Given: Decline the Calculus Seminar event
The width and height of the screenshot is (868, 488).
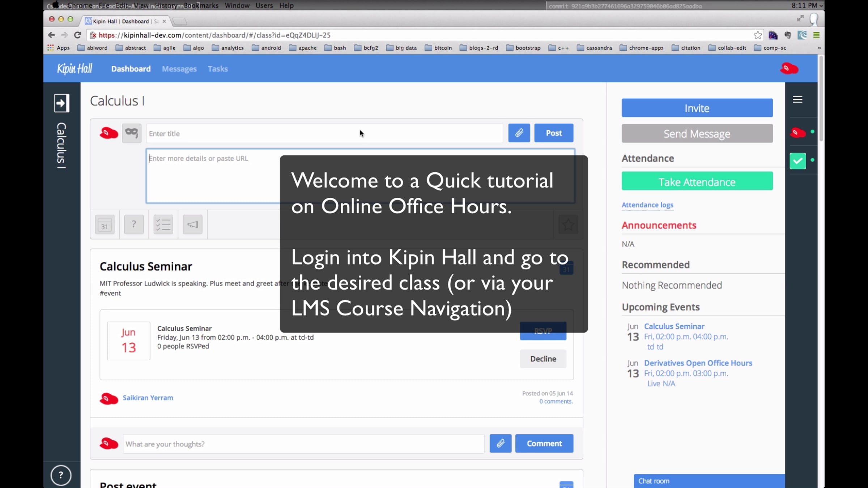Looking at the screenshot, I should point(543,359).
